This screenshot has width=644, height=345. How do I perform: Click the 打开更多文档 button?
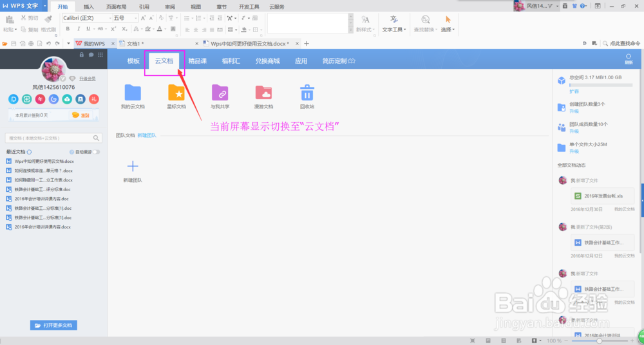pos(54,325)
